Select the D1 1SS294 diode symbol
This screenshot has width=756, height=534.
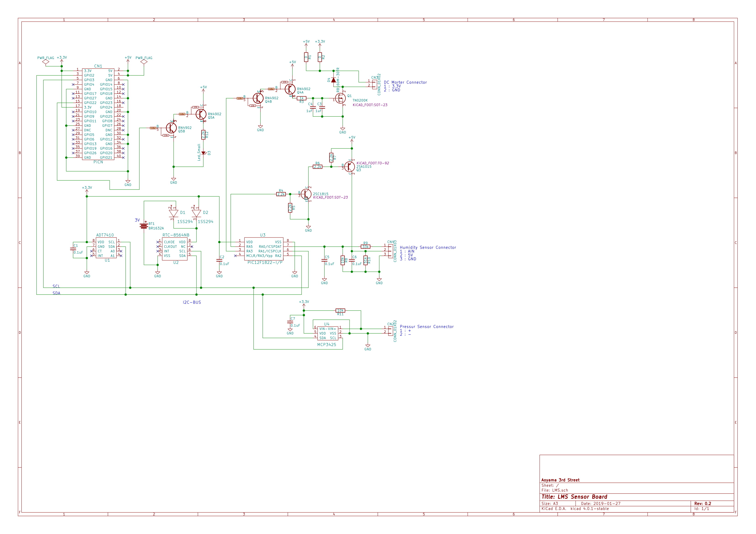tap(174, 213)
